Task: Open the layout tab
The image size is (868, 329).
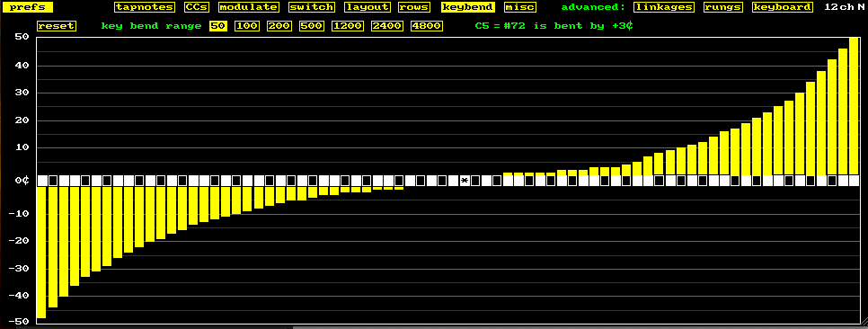Action: [x=367, y=7]
